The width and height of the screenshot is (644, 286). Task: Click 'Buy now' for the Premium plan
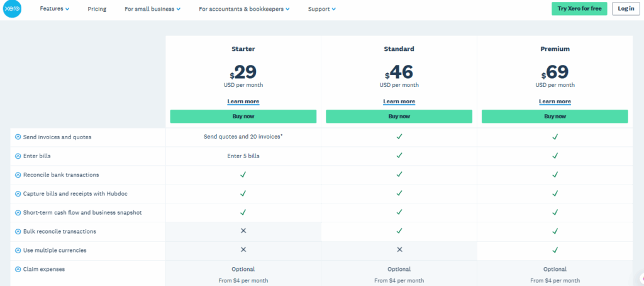[x=555, y=117]
